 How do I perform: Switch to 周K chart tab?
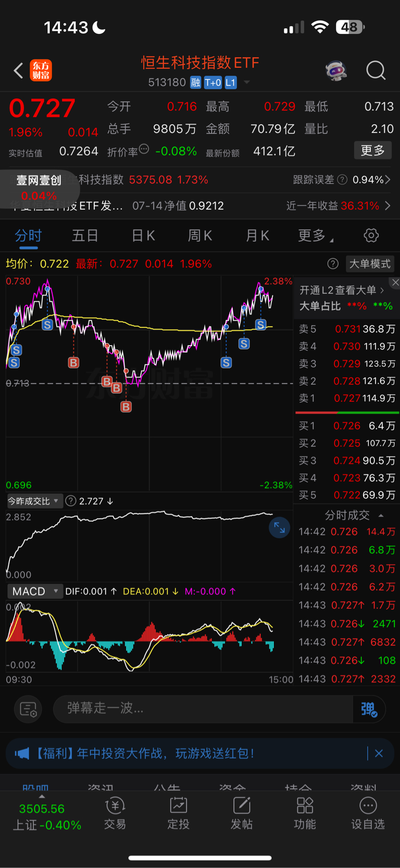[200, 236]
